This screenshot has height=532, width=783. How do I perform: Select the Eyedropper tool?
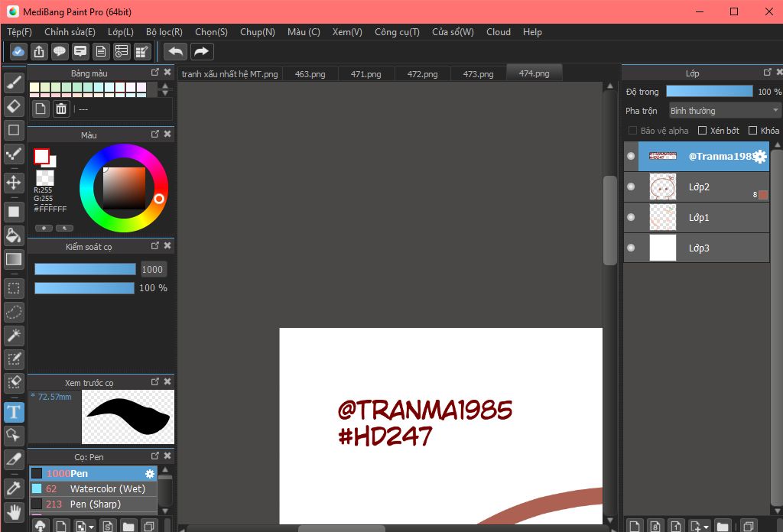click(x=14, y=488)
